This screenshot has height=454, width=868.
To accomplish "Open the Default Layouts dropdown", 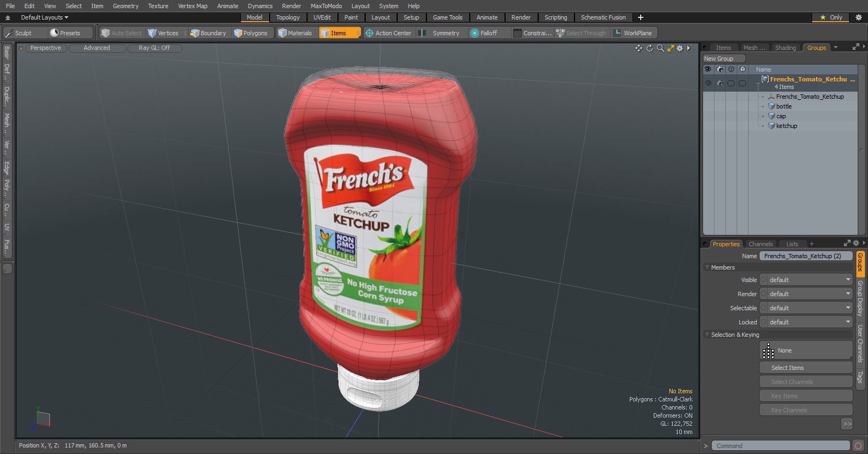I will tap(44, 17).
